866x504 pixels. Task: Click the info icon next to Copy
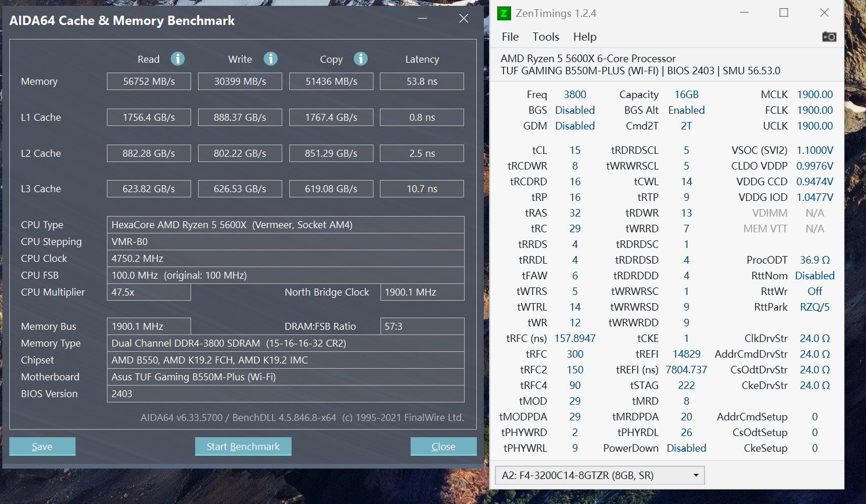361,59
